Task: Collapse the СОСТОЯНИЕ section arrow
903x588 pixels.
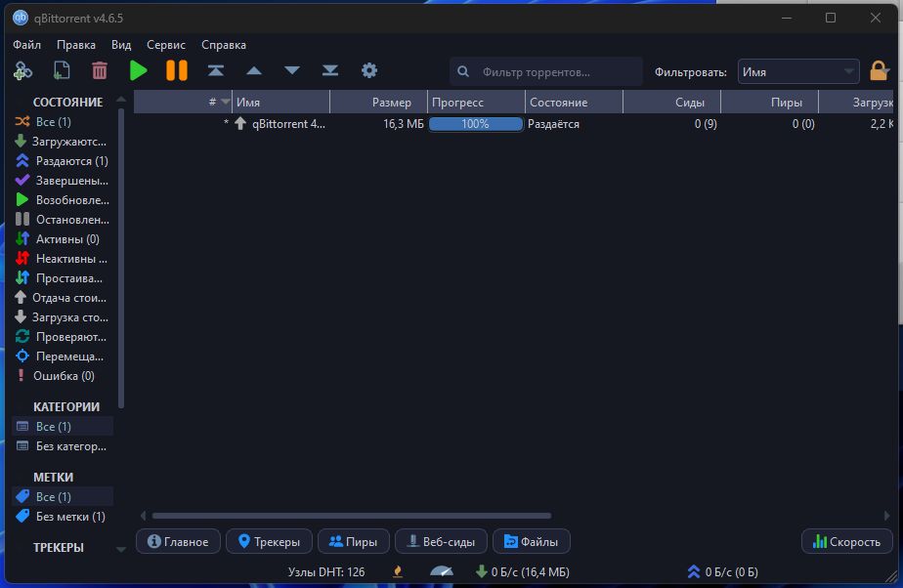Action: [x=121, y=100]
